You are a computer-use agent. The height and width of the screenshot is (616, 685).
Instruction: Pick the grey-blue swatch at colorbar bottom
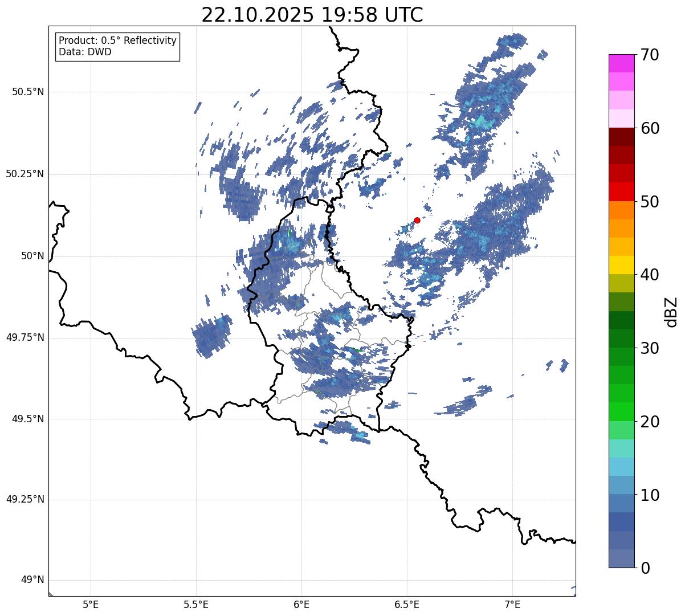pos(622,558)
